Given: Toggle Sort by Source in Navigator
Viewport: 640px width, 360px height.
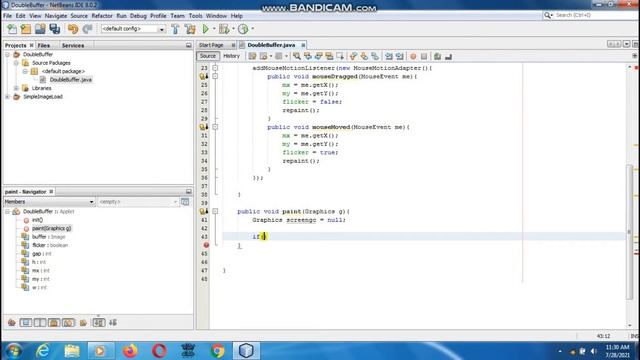Looking at the screenshot, I should click(x=113, y=323).
